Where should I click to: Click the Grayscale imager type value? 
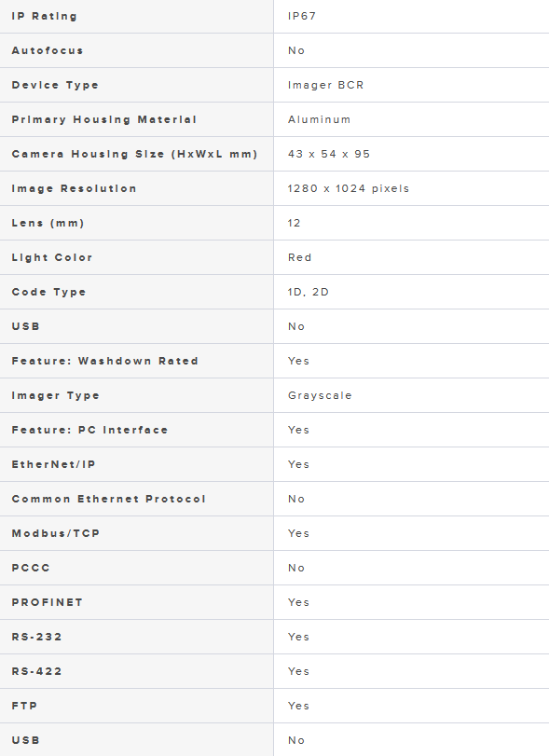click(x=320, y=396)
